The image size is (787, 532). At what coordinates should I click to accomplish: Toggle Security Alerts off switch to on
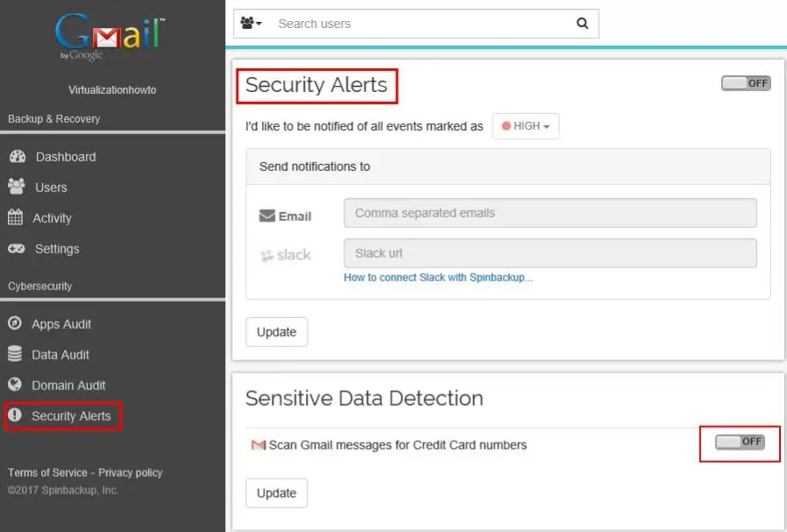pyautogui.click(x=746, y=82)
